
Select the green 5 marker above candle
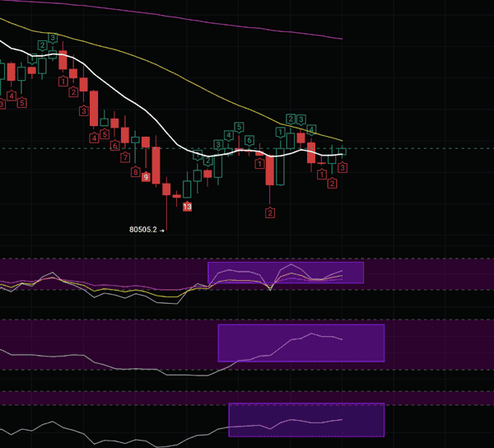point(239,126)
